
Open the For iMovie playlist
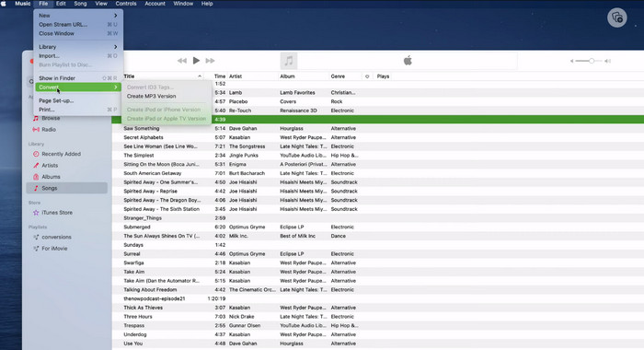[x=54, y=249]
